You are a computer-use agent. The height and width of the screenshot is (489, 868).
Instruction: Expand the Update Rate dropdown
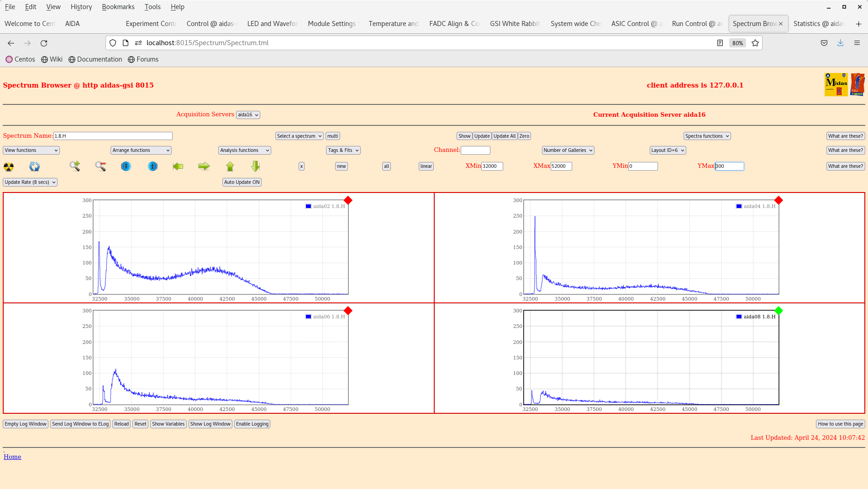(x=30, y=182)
